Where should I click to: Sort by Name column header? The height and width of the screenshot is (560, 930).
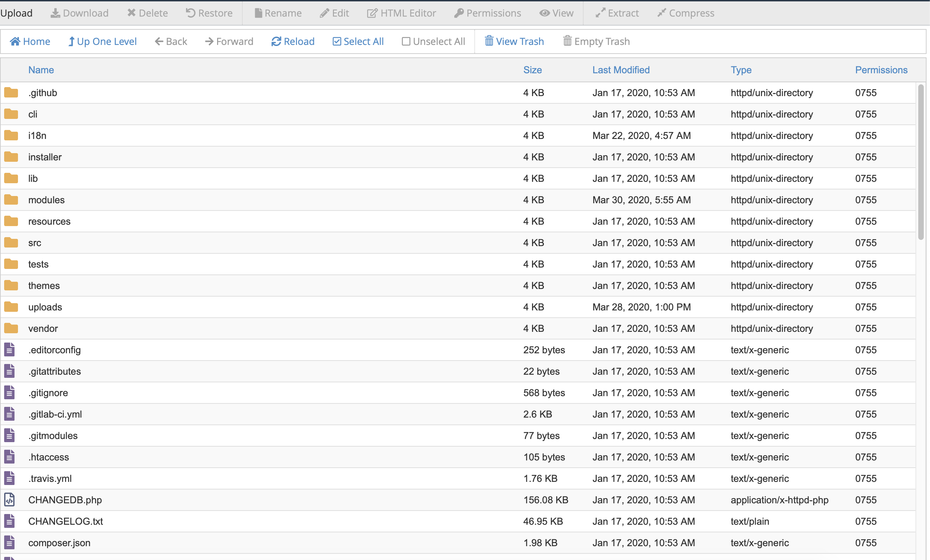pyautogui.click(x=41, y=70)
